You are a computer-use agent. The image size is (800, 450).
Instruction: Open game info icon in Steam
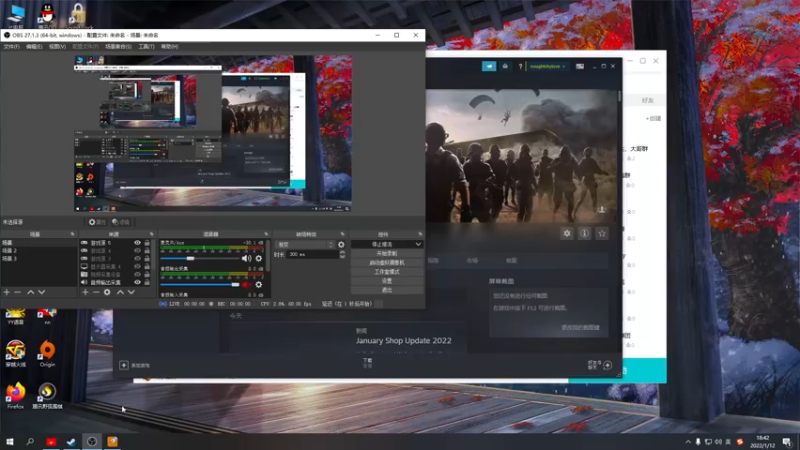tap(585, 234)
